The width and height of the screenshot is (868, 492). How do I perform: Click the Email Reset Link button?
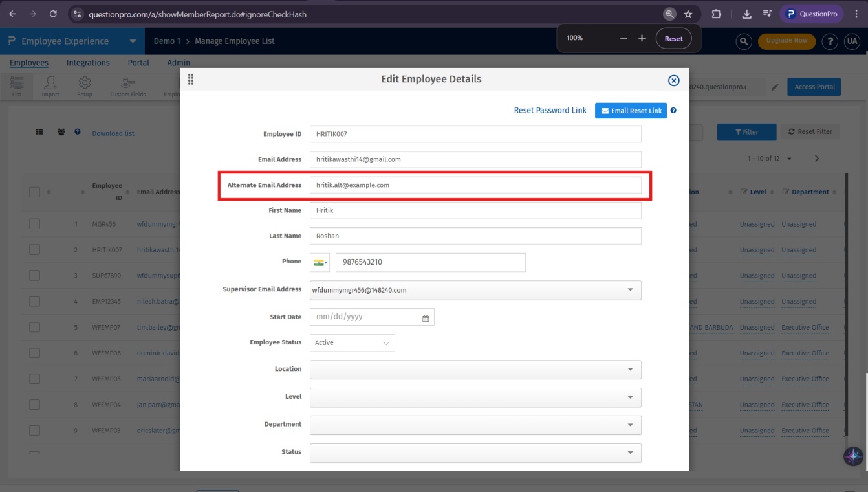pos(631,110)
